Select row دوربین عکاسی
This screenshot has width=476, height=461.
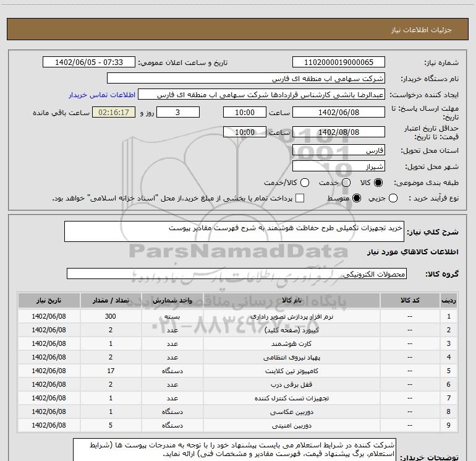(x=238, y=411)
